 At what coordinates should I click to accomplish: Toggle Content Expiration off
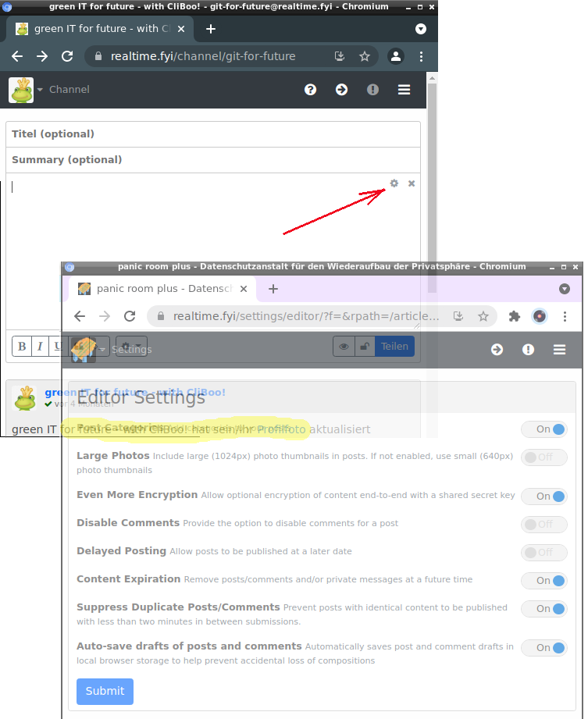(543, 581)
